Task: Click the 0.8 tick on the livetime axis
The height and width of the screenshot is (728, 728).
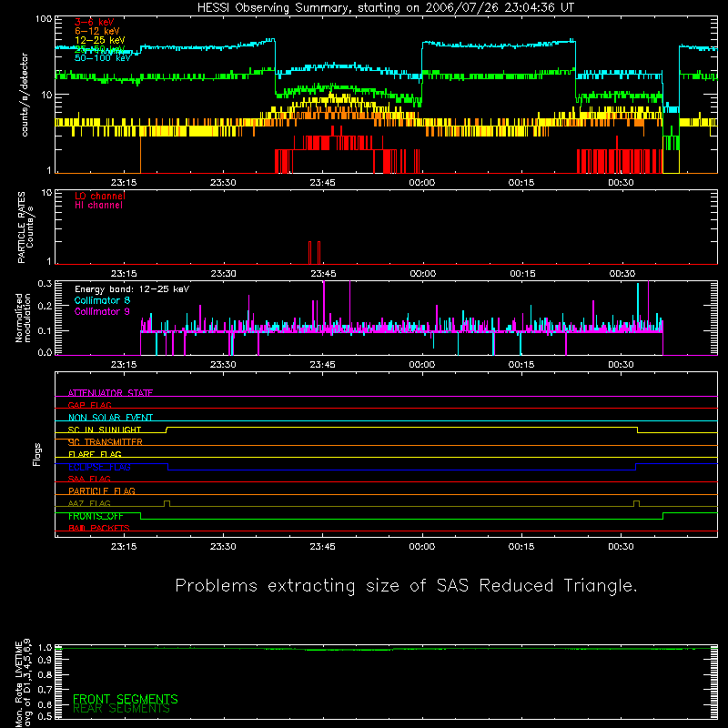Action: tap(45, 674)
